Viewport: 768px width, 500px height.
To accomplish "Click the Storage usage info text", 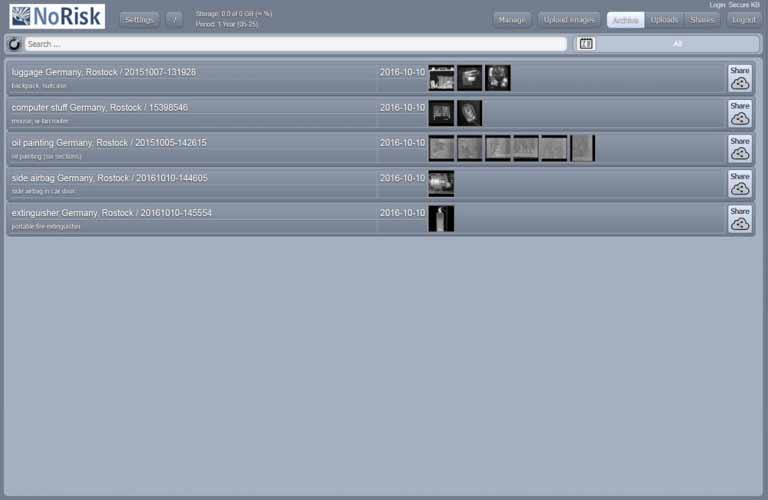I will [x=234, y=14].
